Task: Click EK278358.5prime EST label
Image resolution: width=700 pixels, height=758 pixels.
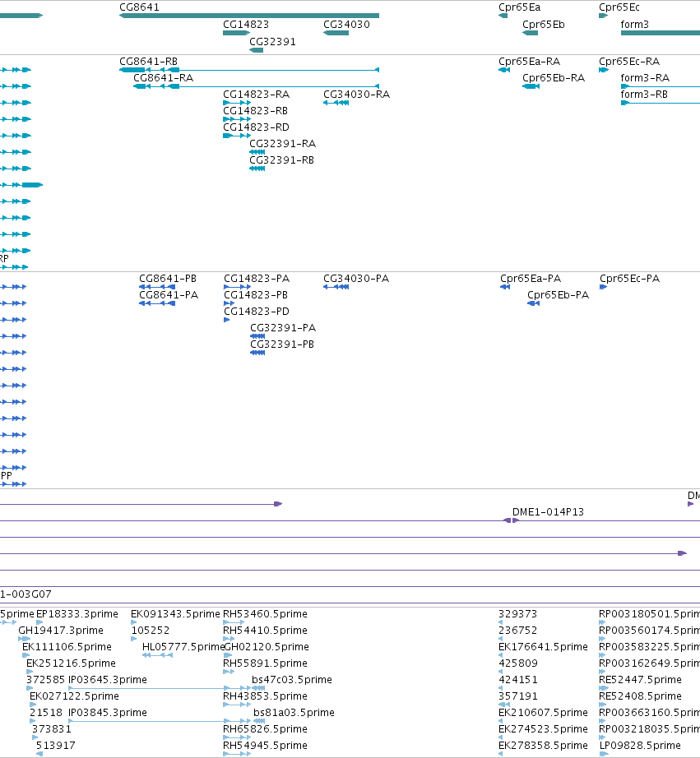Action: coord(543,746)
